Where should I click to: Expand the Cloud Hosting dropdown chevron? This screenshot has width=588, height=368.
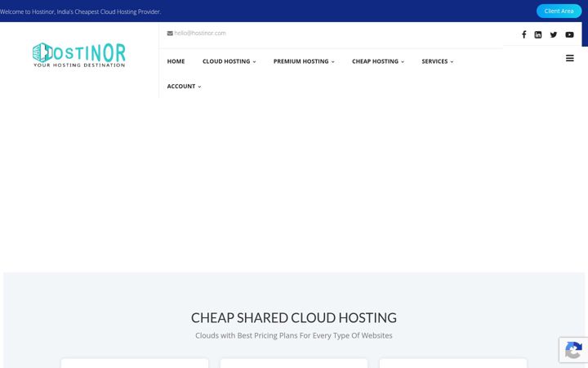click(254, 62)
